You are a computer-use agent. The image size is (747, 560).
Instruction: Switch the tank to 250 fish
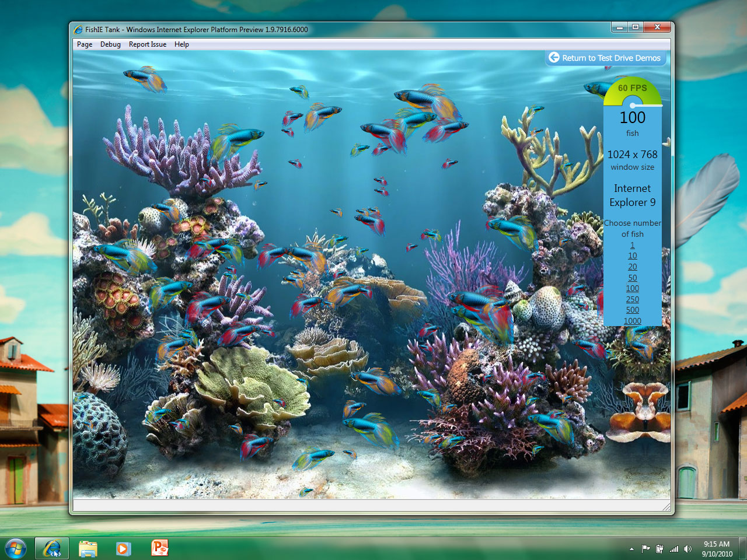click(x=633, y=299)
